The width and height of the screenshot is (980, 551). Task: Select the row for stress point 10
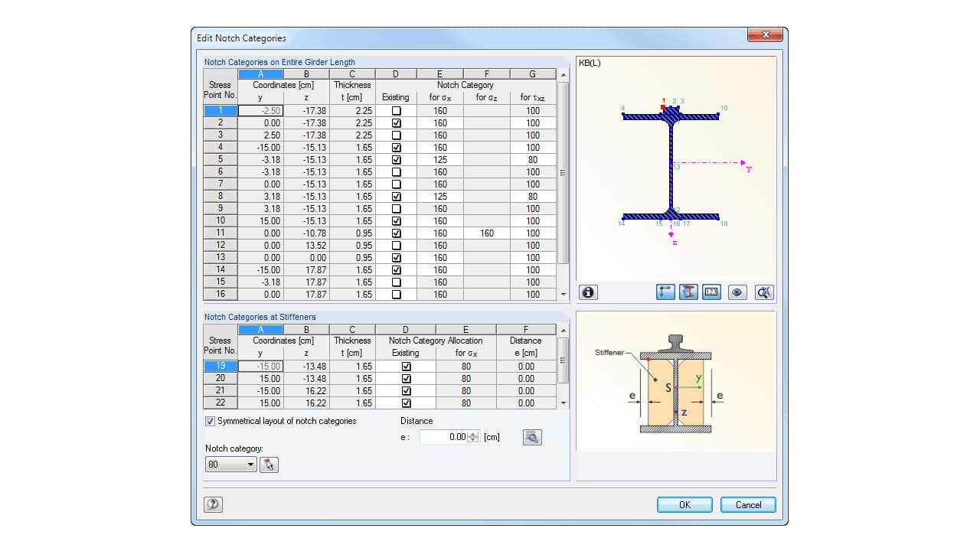pos(219,220)
